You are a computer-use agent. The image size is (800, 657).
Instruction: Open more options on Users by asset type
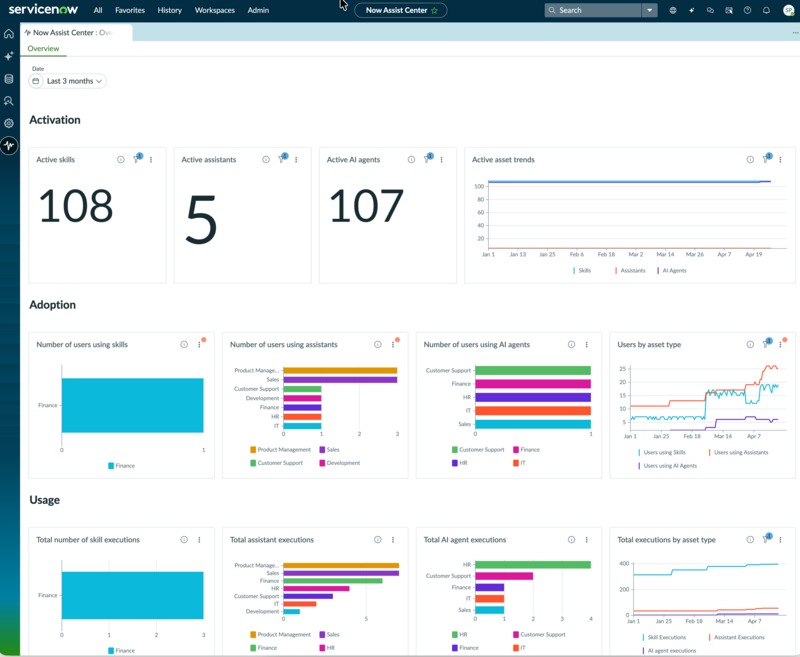pos(781,344)
